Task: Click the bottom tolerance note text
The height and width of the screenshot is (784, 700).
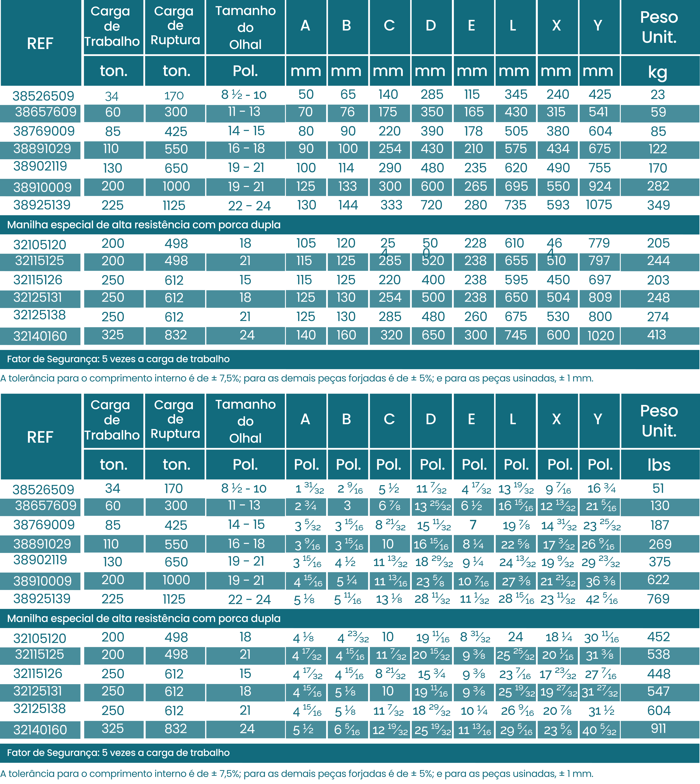Action: [297, 774]
